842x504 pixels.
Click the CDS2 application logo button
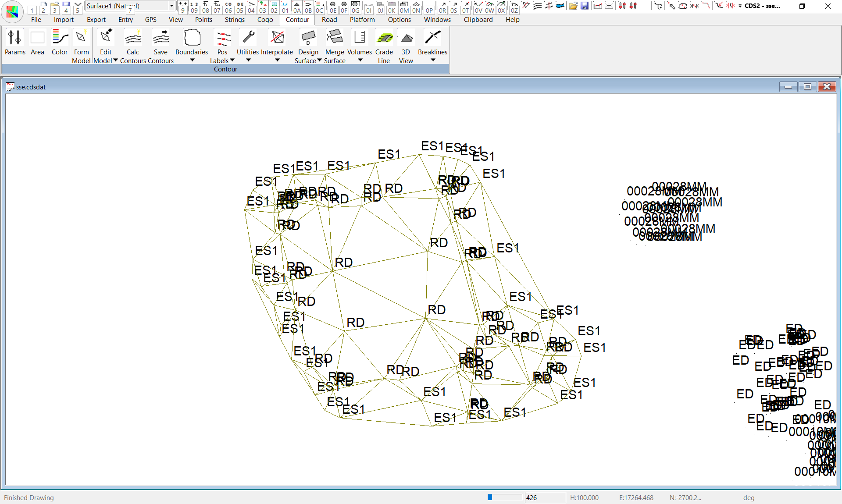point(12,11)
